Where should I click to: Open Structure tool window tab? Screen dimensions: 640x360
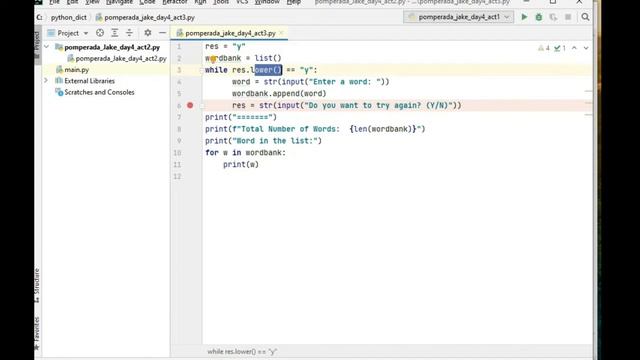[37, 285]
